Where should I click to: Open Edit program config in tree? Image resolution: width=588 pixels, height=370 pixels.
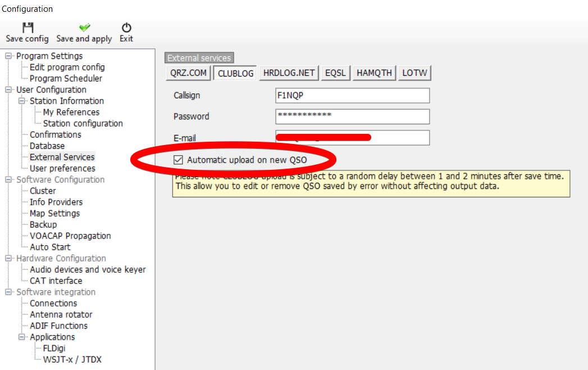(x=67, y=67)
